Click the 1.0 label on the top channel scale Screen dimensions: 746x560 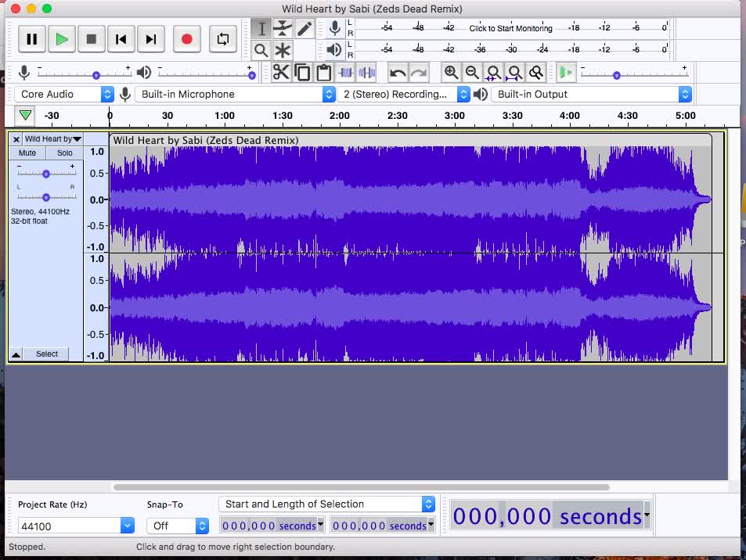tap(97, 152)
